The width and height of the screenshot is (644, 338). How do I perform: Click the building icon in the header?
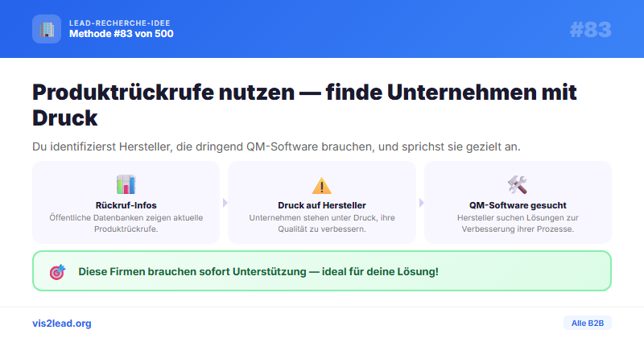(47, 29)
